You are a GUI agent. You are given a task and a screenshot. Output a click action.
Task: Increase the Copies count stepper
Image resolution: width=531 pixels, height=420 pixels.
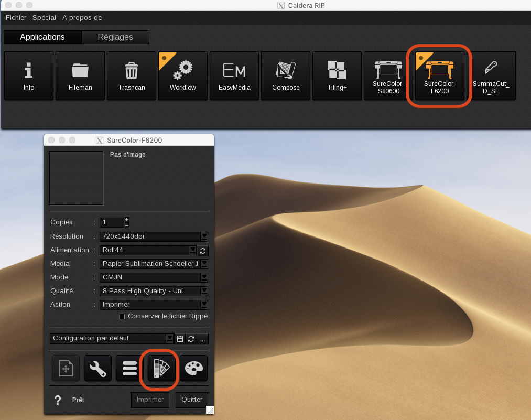(x=127, y=220)
